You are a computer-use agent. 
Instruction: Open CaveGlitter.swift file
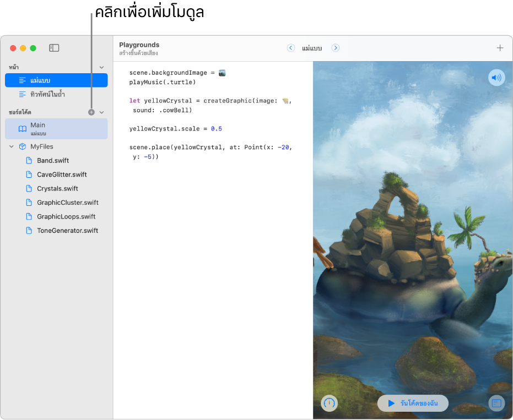[56, 174]
